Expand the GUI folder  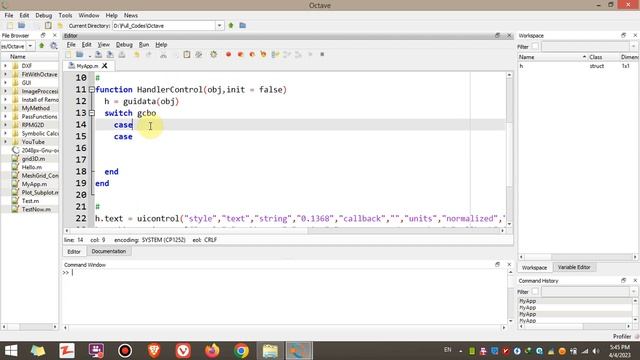pyautogui.click(x=5, y=83)
